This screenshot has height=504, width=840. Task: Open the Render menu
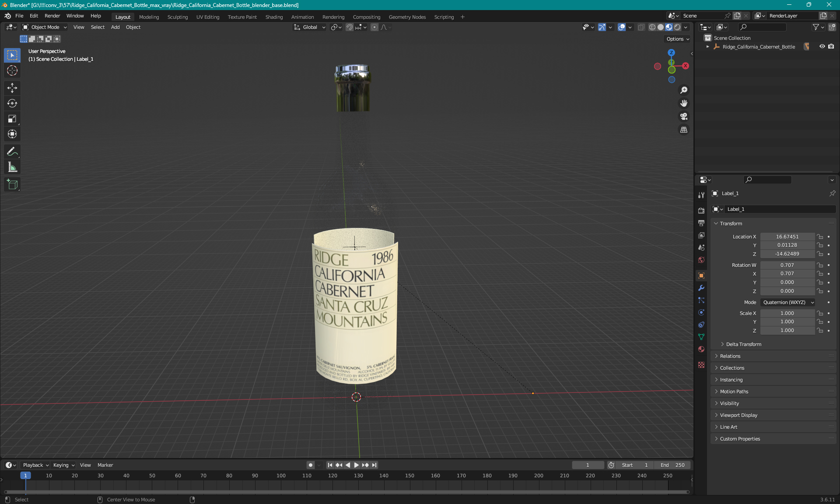tap(52, 16)
